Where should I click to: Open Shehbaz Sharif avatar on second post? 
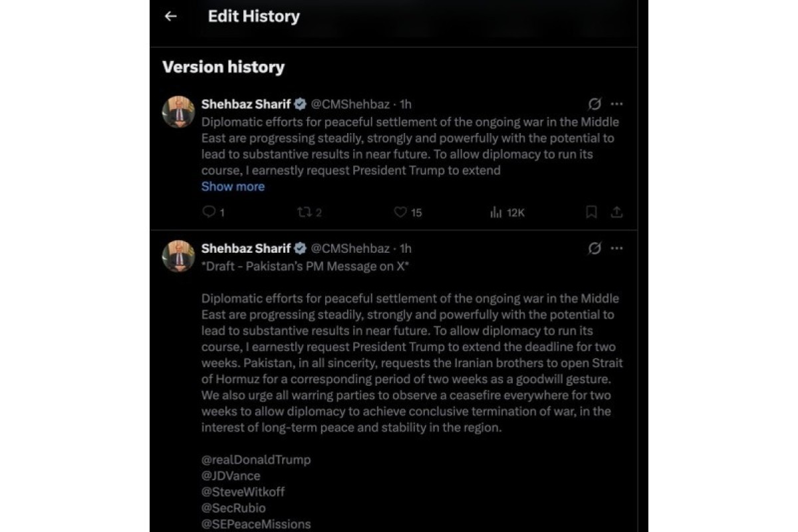tap(178, 256)
